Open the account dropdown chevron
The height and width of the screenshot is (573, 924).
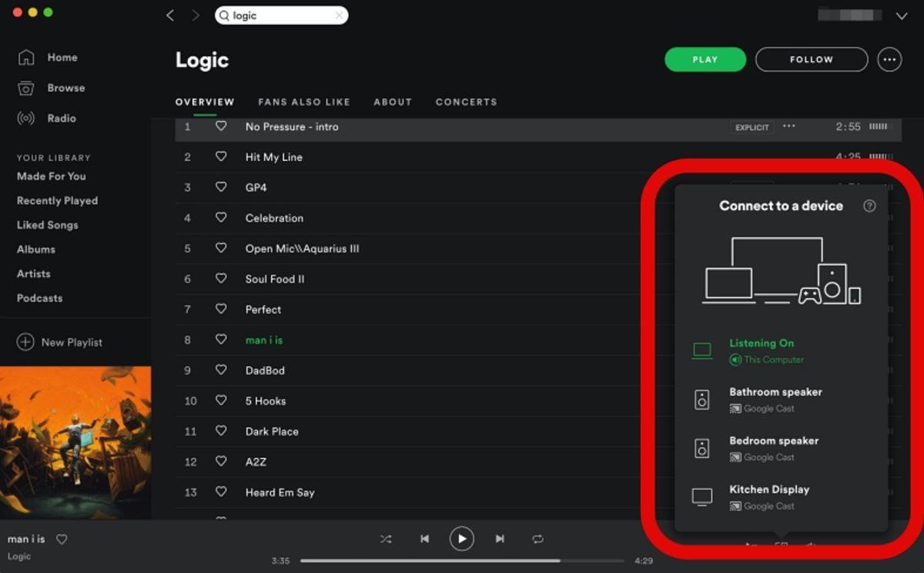click(x=902, y=15)
